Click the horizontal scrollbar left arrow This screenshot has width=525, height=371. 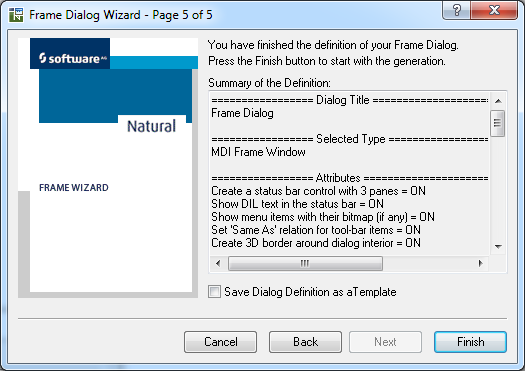tap(218, 263)
